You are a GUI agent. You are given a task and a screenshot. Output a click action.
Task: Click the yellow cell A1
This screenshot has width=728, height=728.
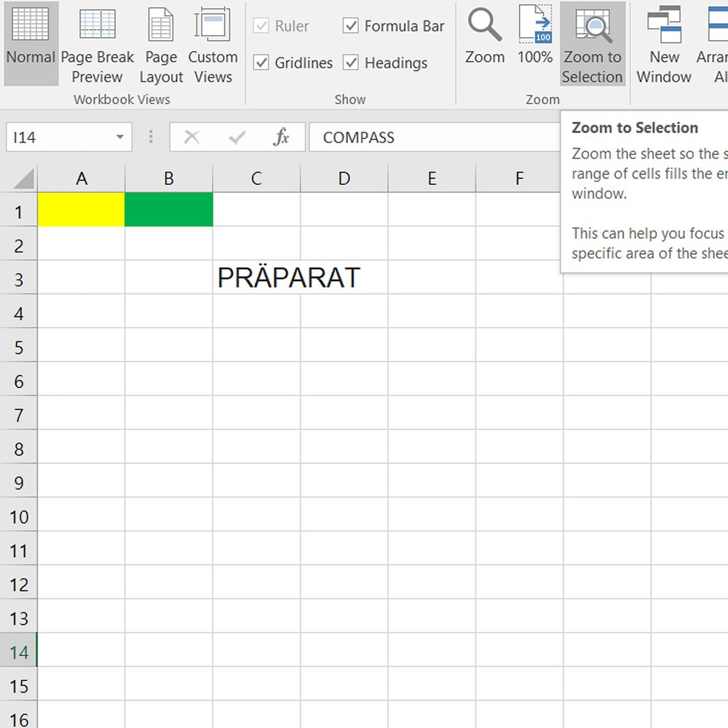click(x=81, y=210)
